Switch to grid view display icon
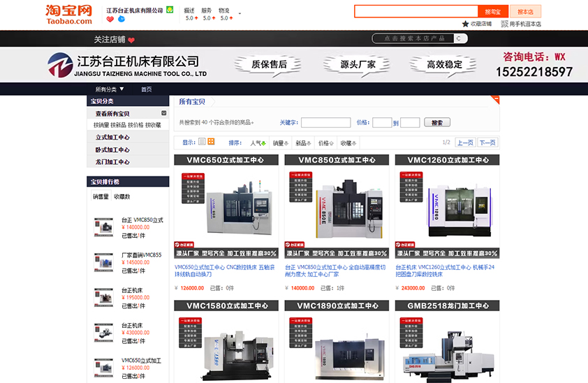 click(x=211, y=142)
